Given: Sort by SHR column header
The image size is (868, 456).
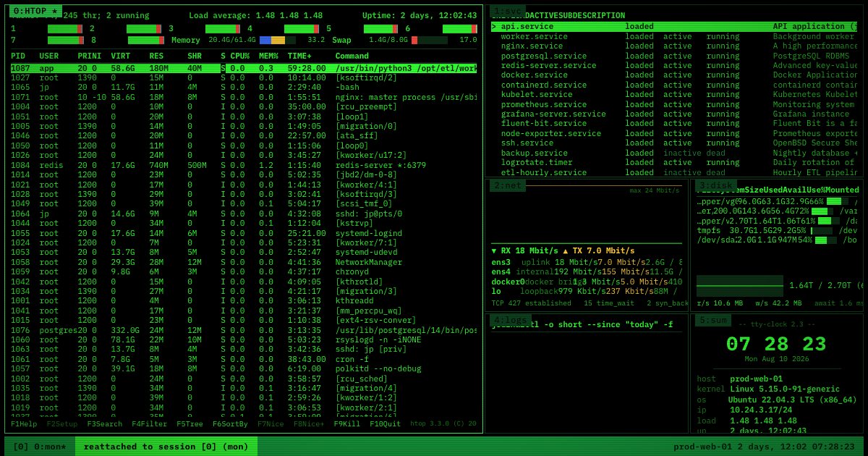Looking at the screenshot, I should pyautogui.click(x=195, y=56).
